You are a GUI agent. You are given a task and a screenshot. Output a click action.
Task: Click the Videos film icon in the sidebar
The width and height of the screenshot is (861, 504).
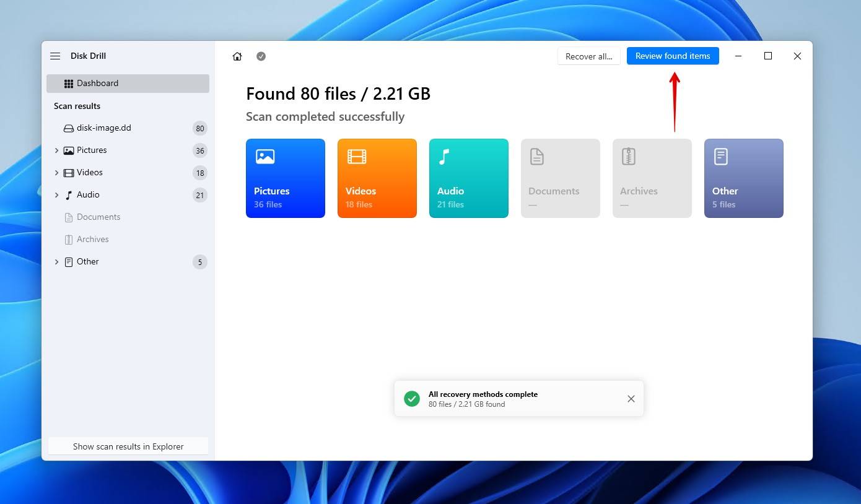tap(69, 173)
